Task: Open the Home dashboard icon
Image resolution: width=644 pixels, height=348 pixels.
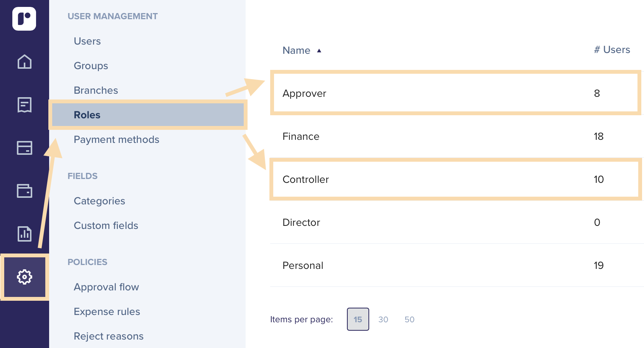Action: coord(25,61)
